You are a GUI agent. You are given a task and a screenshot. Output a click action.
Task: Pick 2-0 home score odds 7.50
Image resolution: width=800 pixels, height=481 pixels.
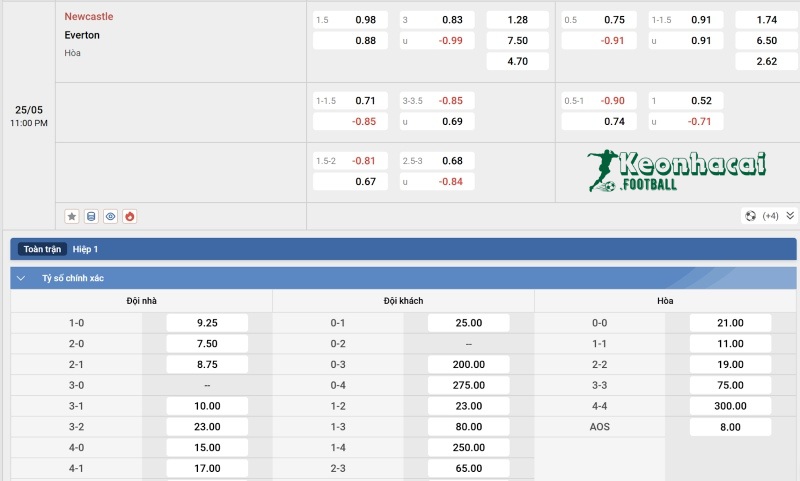[x=207, y=344]
